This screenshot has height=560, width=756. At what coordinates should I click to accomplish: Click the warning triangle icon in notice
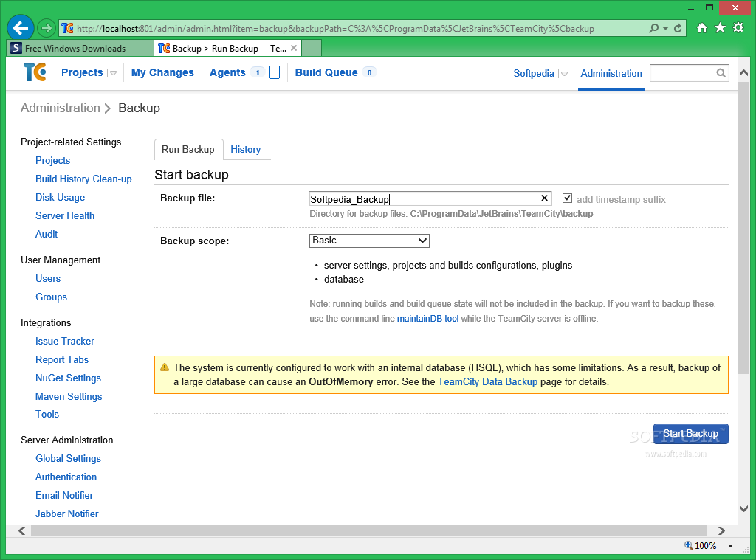pos(165,367)
